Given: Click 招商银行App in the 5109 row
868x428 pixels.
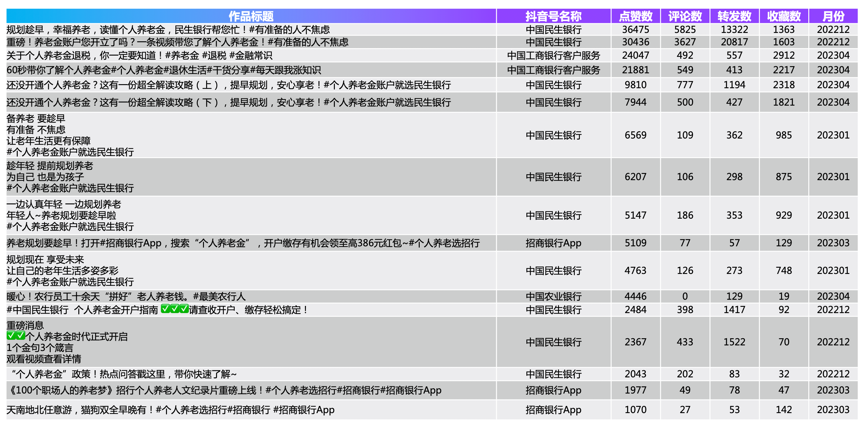Looking at the screenshot, I should click(x=554, y=243).
